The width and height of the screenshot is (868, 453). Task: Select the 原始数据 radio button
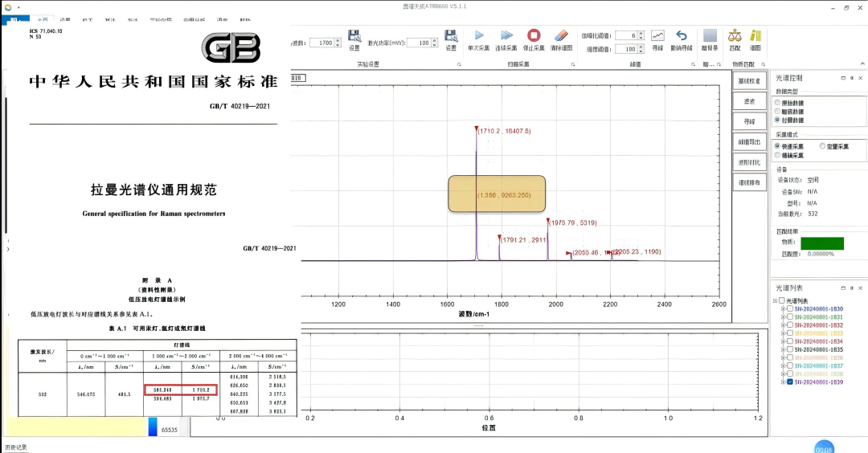click(777, 103)
